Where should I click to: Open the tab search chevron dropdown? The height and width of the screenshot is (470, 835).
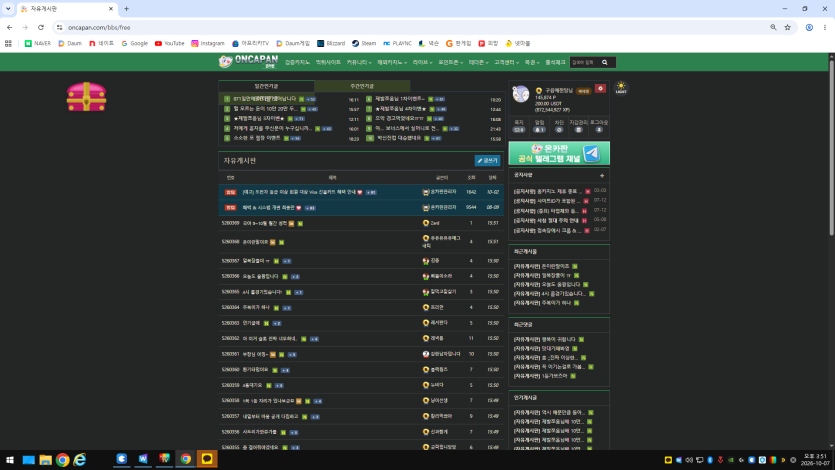[x=8, y=9]
